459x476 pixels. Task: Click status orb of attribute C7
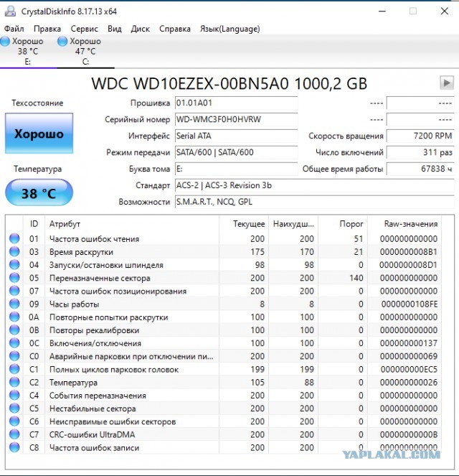coord(14,434)
